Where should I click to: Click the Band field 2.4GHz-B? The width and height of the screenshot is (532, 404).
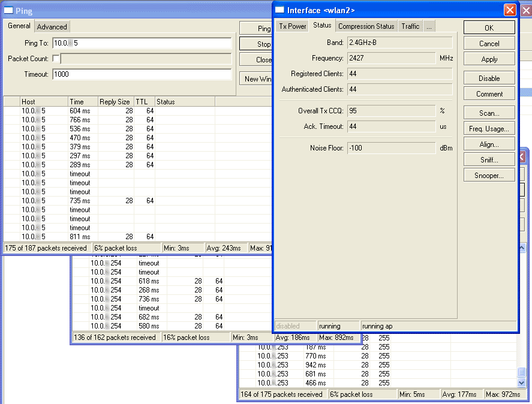[399, 43]
